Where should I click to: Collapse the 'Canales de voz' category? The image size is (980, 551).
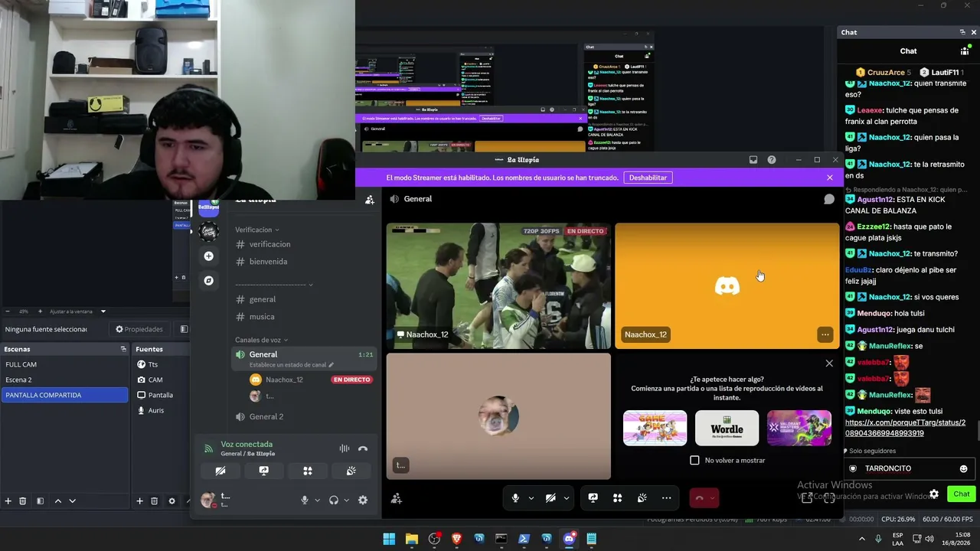point(261,340)
